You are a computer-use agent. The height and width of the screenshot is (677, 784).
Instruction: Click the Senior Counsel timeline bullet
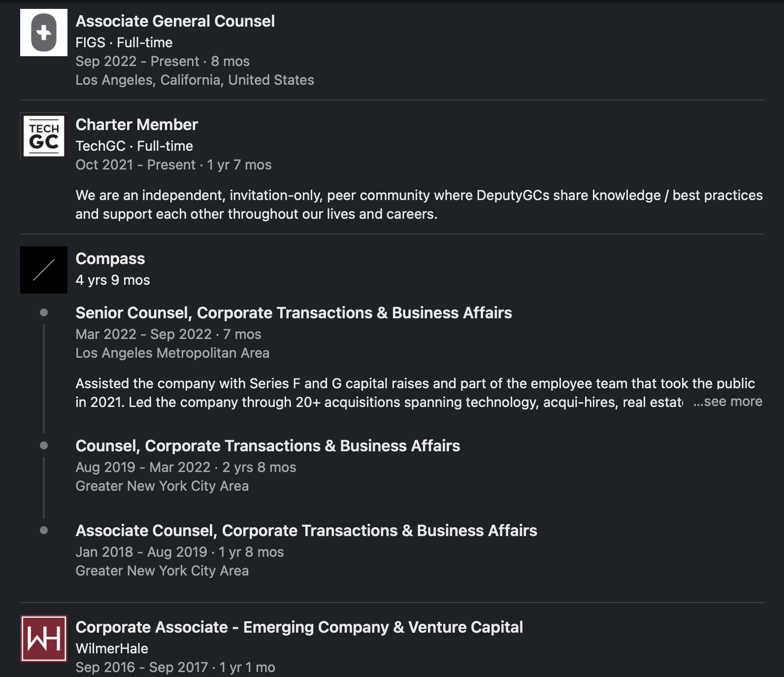pos(44,312)
